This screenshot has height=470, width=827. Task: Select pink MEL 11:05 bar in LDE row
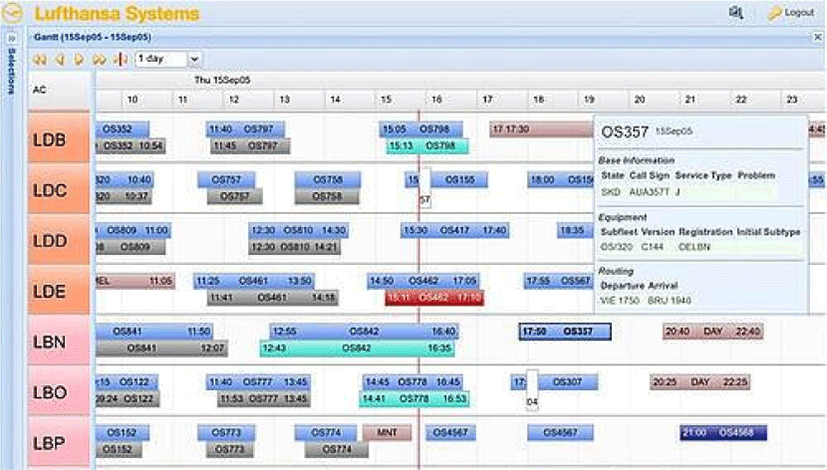(136, 281)
